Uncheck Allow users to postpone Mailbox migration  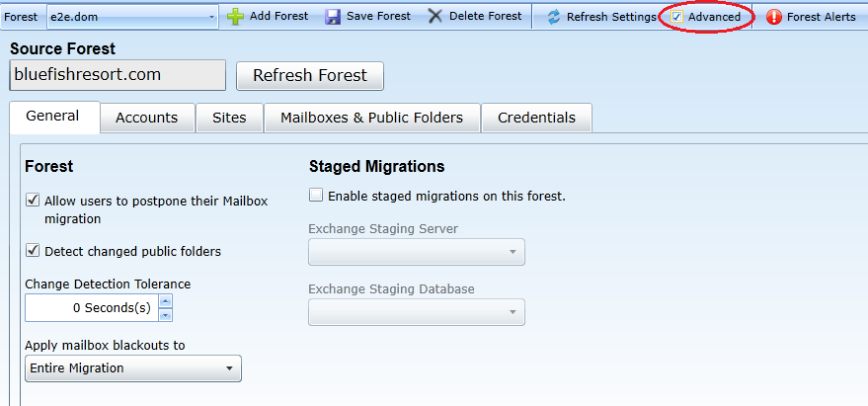pyautogui.click(x=33, y=201)
